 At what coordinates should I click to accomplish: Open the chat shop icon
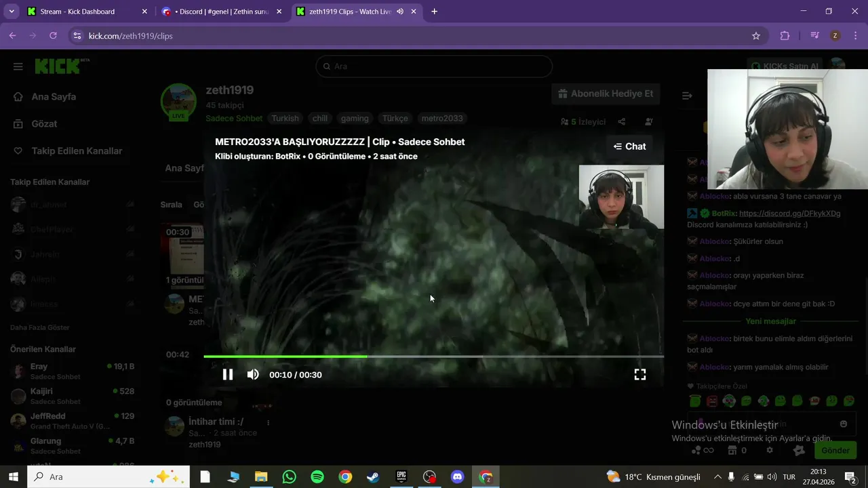point(732,450)
